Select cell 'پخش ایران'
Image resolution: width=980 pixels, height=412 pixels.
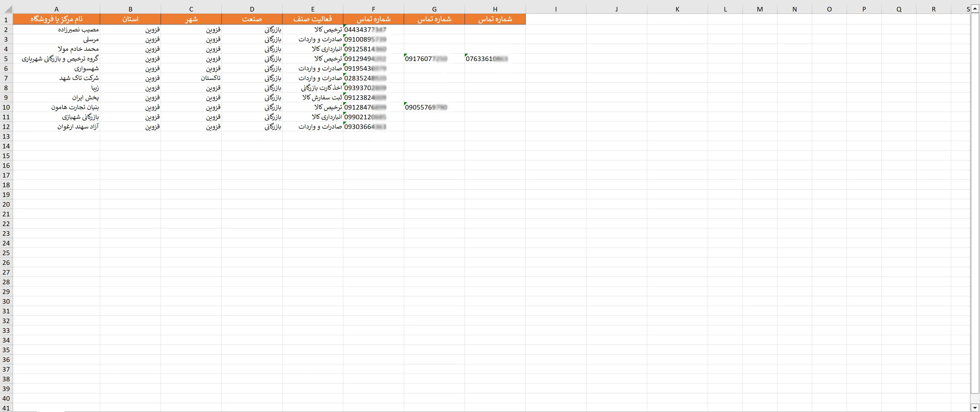pos(56,97)
